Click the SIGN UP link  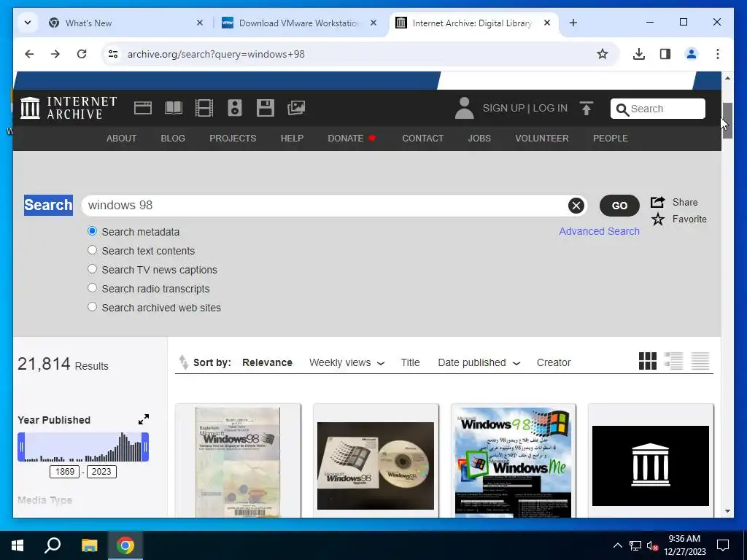pos(503,108)
